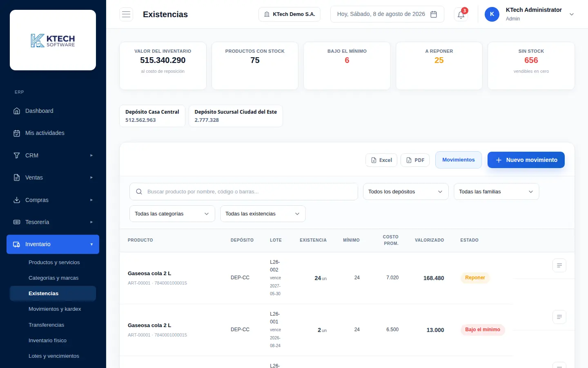The width and height of the screenshot is (588, 368).
Task: Click the Existencia column header
Action: [313, 240]
